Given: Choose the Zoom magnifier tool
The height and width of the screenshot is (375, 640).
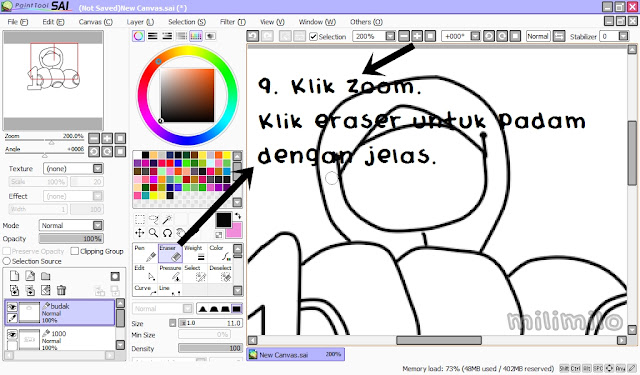Looking at the screenshot, I should click(x=153, y=233).
